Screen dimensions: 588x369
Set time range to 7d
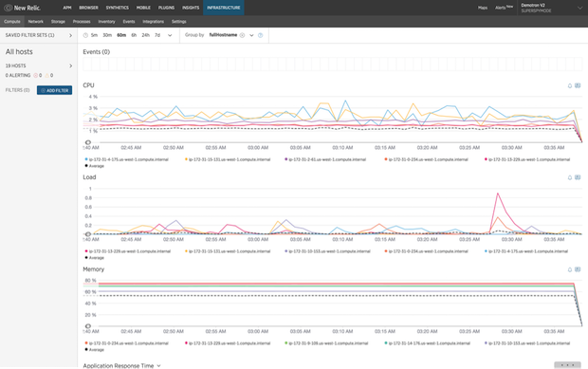157,35
